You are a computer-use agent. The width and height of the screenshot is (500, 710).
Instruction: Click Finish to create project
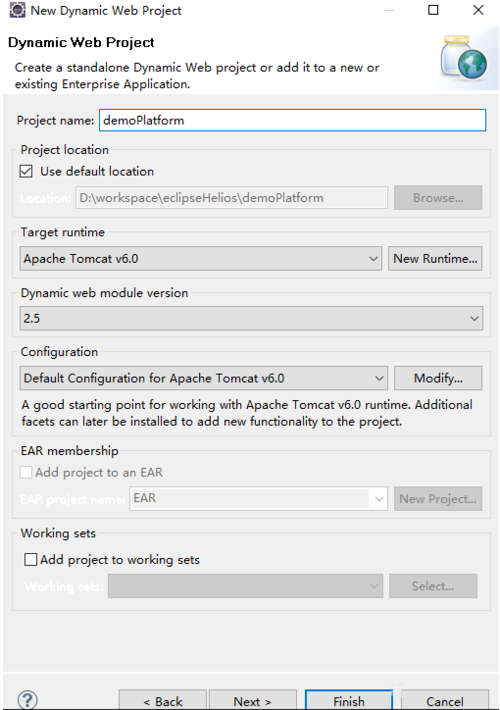(349, 700)
